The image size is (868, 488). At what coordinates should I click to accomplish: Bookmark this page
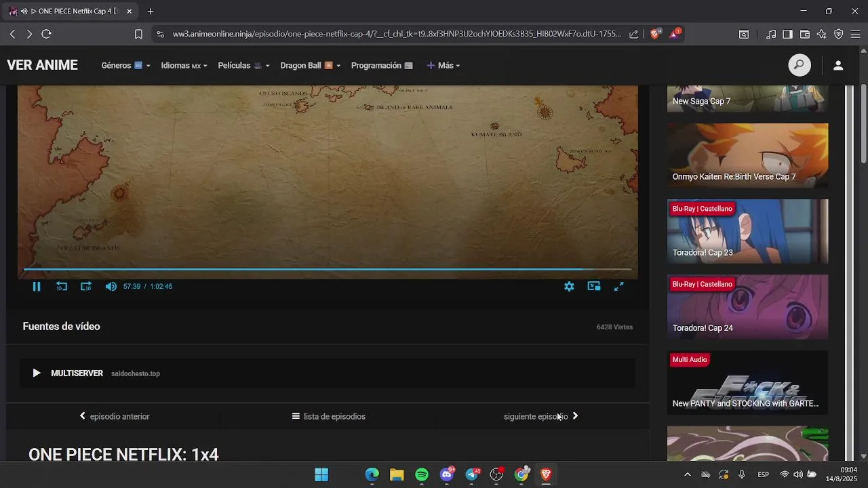point(138,34)
